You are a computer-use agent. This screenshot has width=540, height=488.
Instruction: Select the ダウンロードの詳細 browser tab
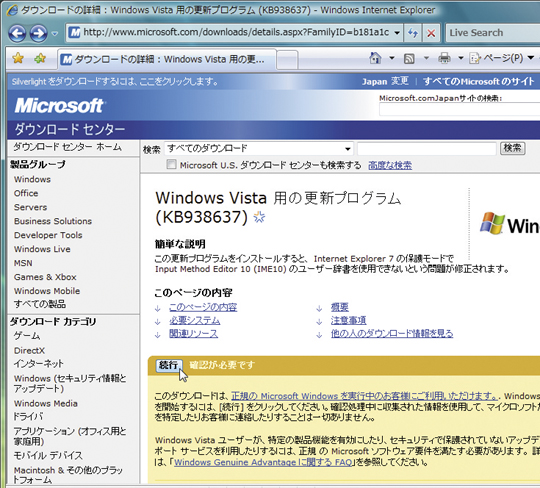167,60
